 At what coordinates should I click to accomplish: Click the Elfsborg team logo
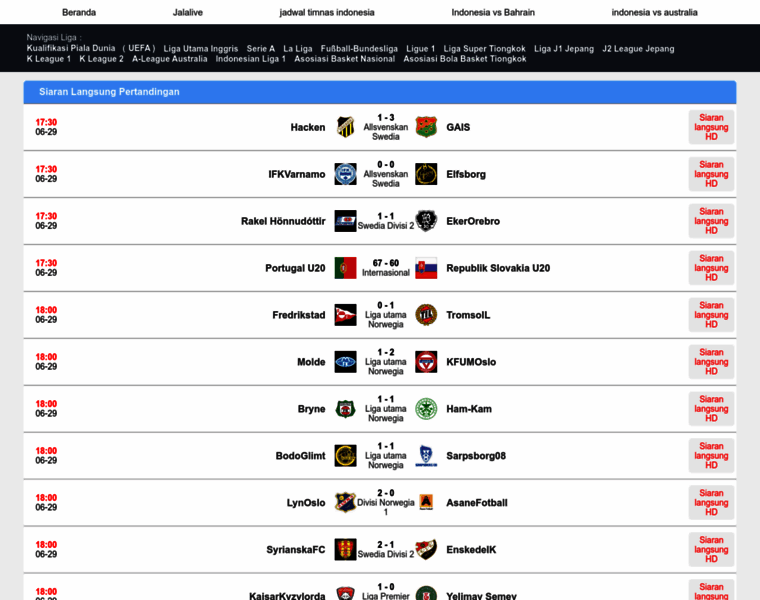(426, 174)
